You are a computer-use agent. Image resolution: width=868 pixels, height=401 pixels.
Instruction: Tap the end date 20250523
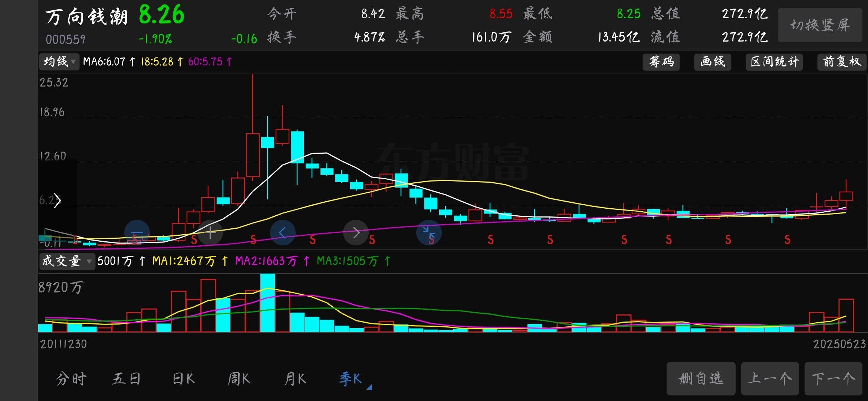tap(839, 344)
